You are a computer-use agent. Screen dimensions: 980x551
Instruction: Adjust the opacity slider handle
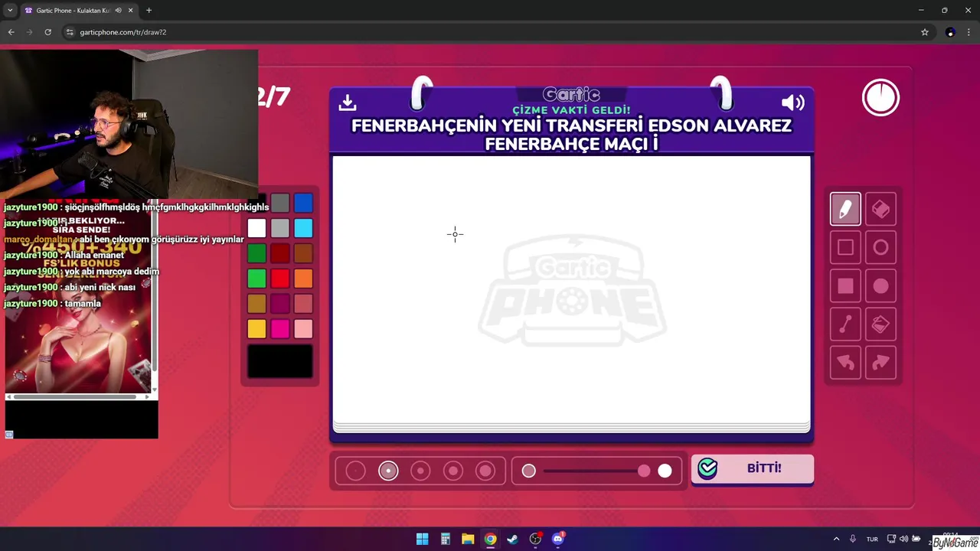(644, 471)
